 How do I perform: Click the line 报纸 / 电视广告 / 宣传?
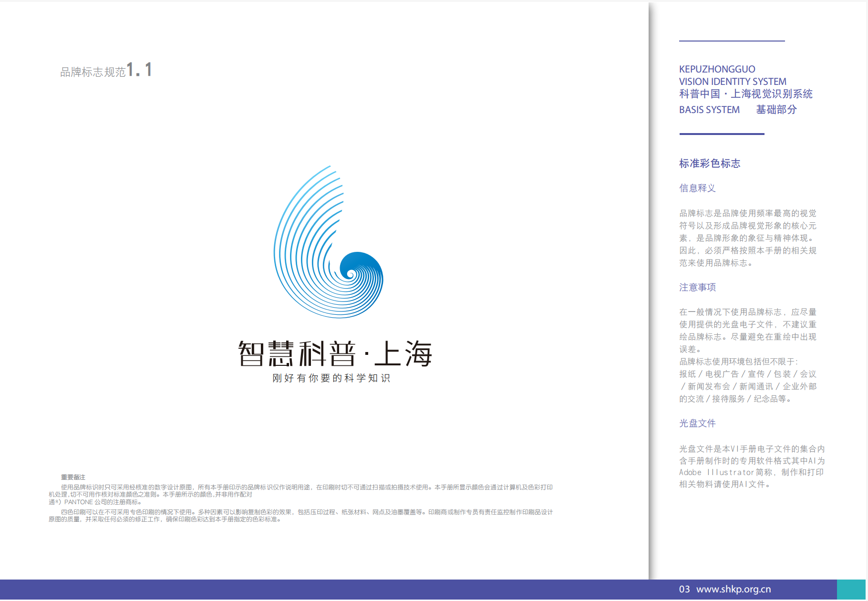pos(748,374)
